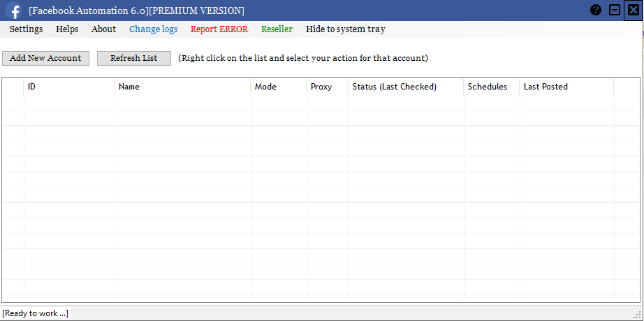
Task: Click the Proxy column header
Action: (328, 87)
